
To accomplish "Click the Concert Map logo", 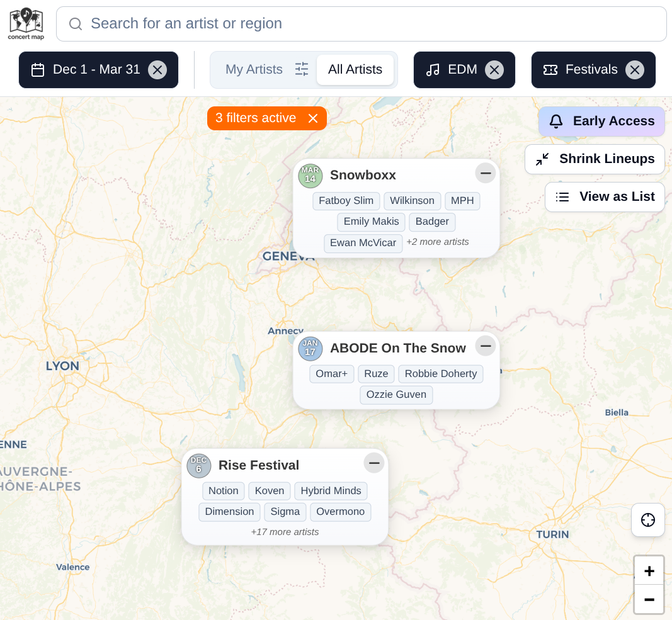I will pyautogui.click(x=26, y=23).
